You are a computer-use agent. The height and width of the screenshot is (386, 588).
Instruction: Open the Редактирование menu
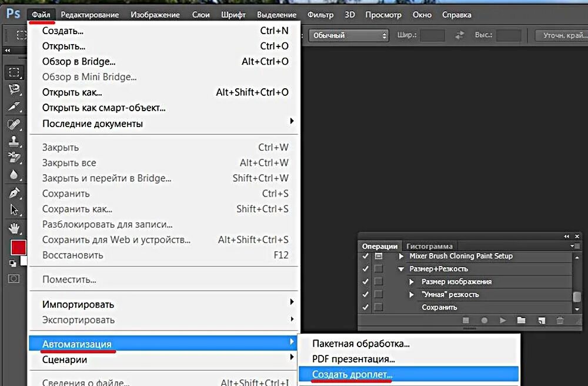[x=89, y=15]
